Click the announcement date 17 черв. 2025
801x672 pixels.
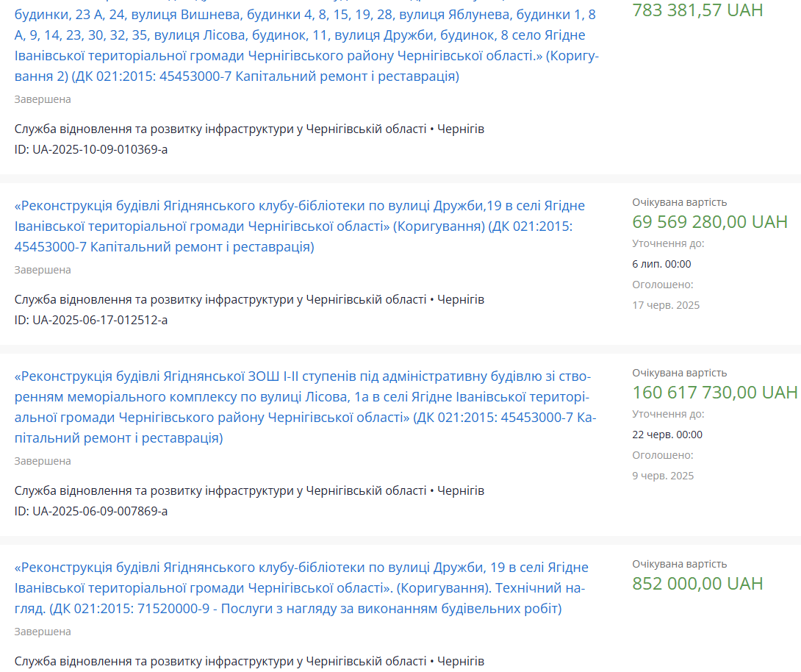(666, 305)
